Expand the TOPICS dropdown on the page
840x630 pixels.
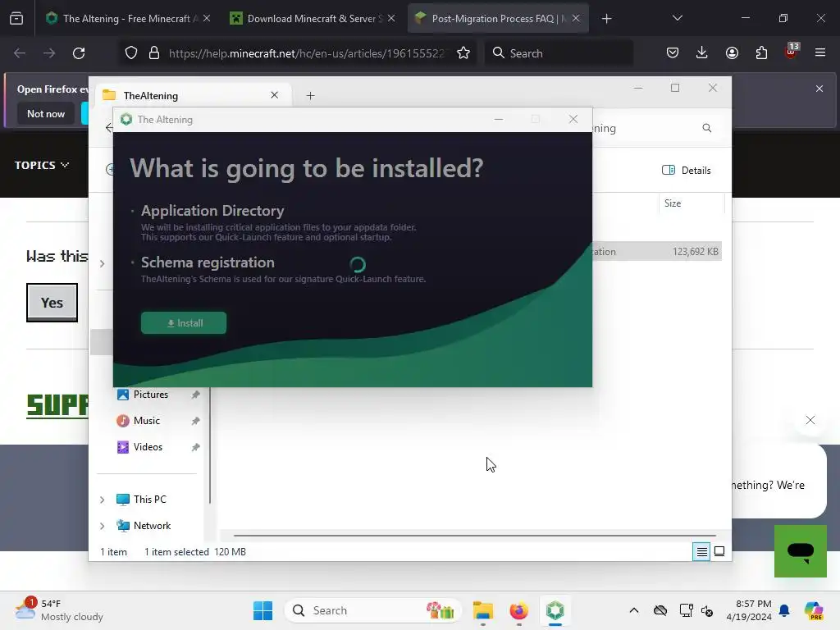42,165
